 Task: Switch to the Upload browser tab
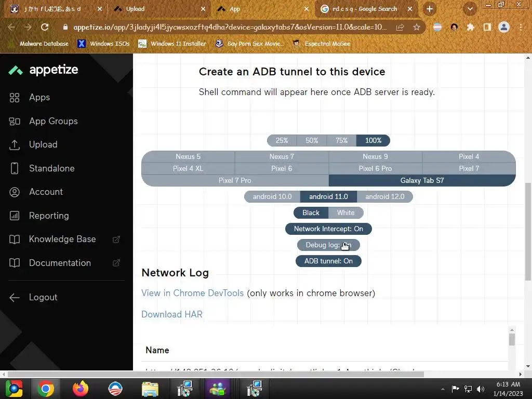point(159,9)
